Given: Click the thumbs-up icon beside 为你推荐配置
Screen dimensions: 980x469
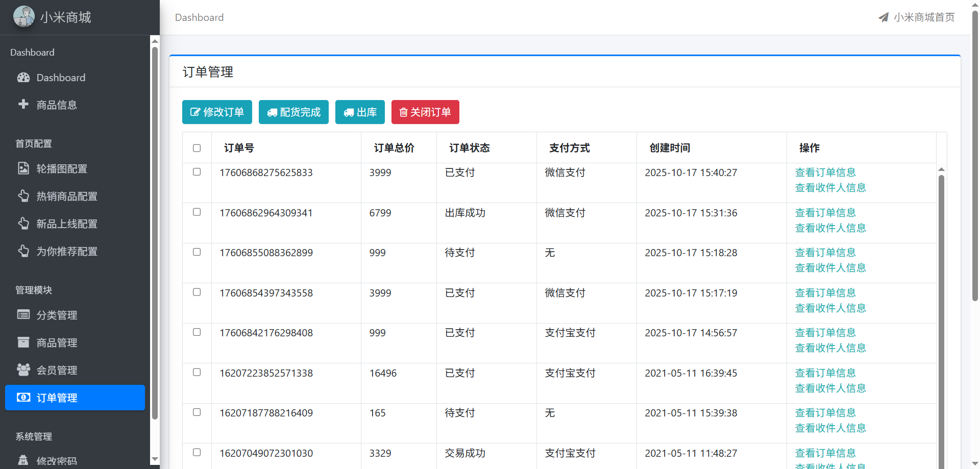Looking at the screenshot, I should tap(23, 251).
